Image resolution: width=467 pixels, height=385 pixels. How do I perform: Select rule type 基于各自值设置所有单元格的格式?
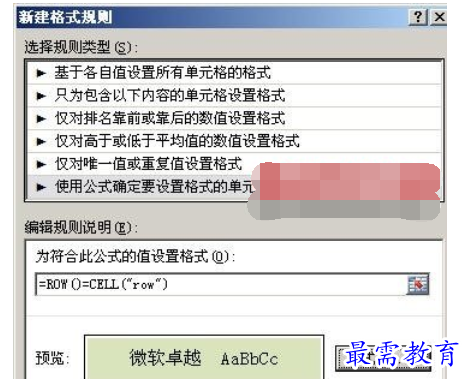tap(234, 73)
